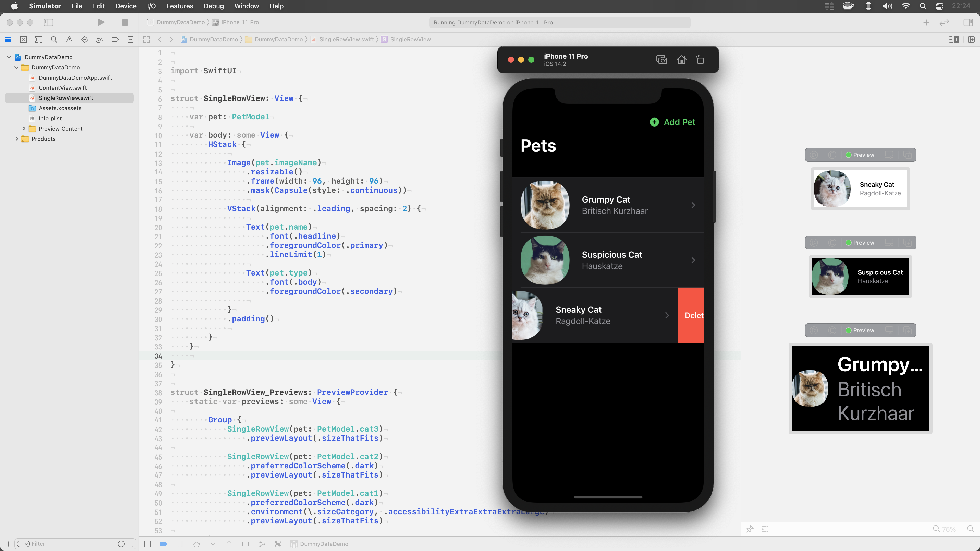Collapse the DummyDataDemo project root
Screen dimensions: 980x551
point(9,57)
